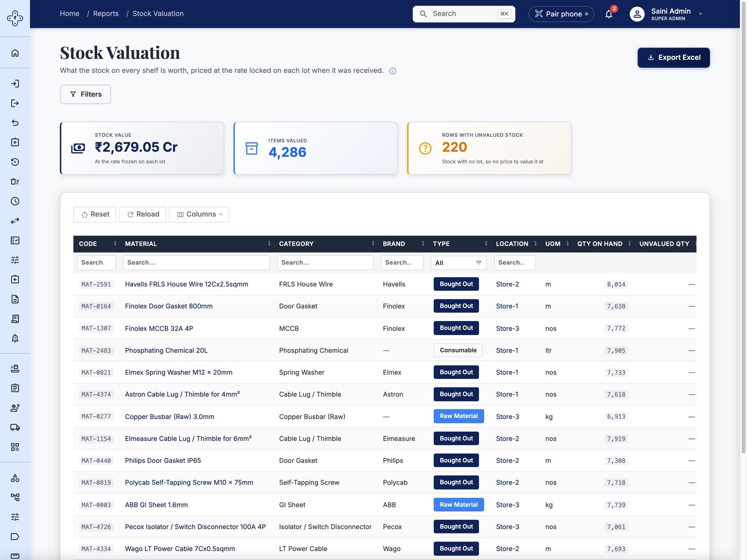Open the QR code sidebar icon
This screenshot has width=747, height=560.
coord(15,447)
